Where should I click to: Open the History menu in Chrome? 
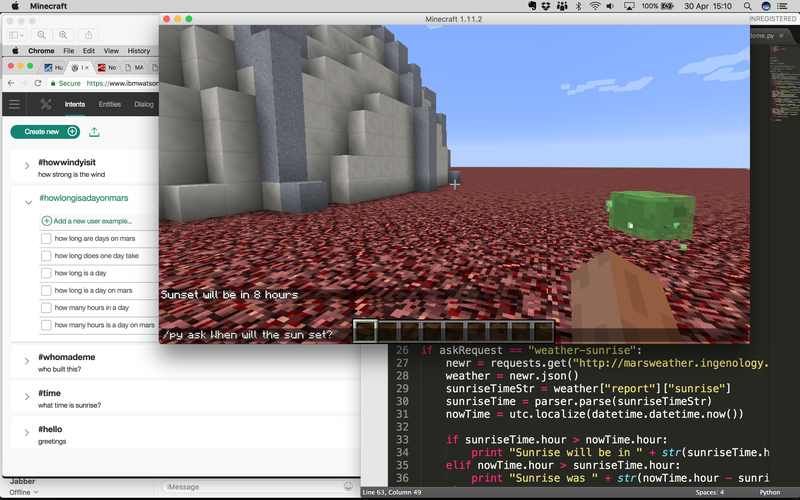[138, 50]
